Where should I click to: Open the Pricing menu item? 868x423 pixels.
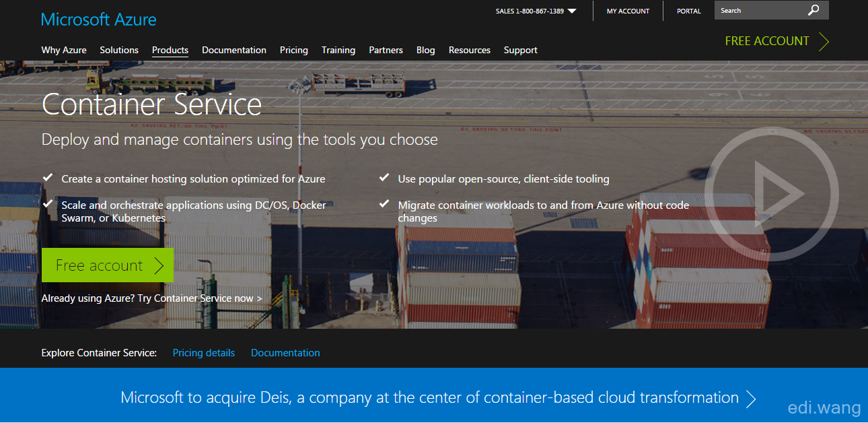tap(294, 50)
